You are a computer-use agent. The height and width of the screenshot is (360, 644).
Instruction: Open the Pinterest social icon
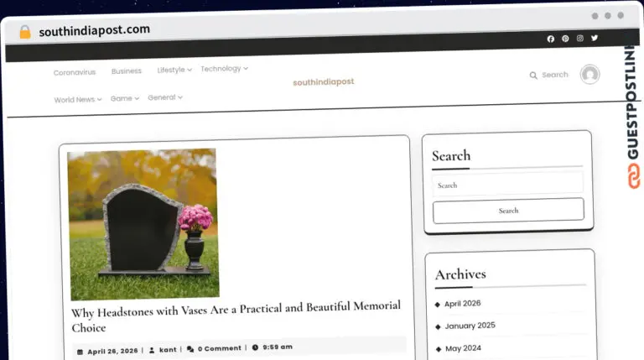click(x=565, y=39)
